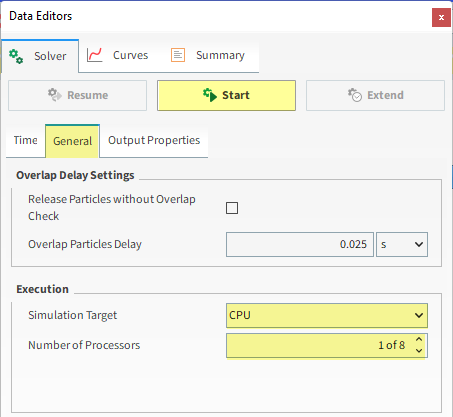
Task: Click the green Start gear-play icon
Action: click(x=210, y=95)
